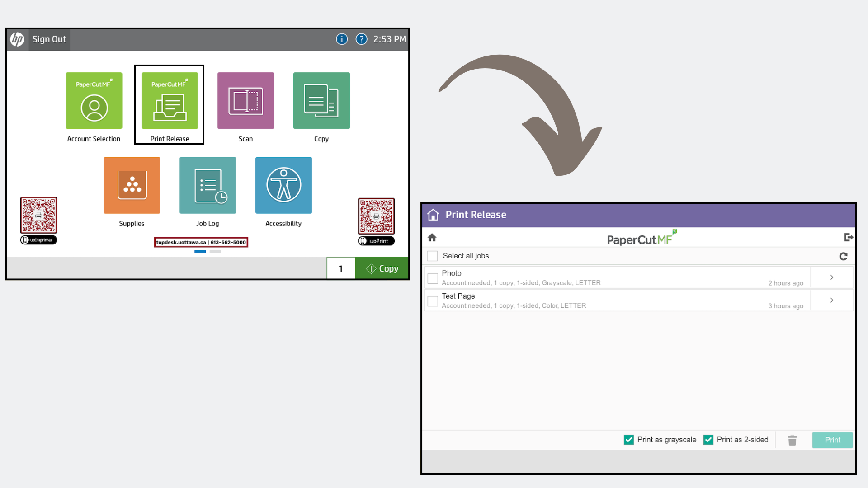Click the copy count field showing 1

point(341,268)
